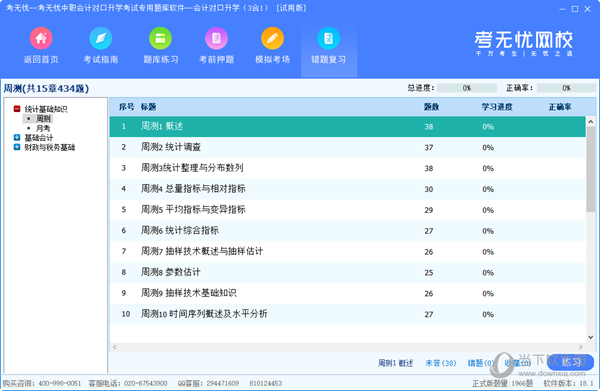600x391 pixels.
Task: Click the 总进度 progress bar
Action: pyautogui.click(x=467, y=88)
